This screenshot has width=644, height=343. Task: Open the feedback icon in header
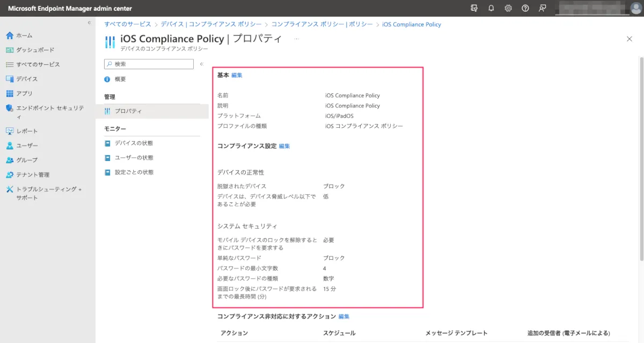click(543, 8)
